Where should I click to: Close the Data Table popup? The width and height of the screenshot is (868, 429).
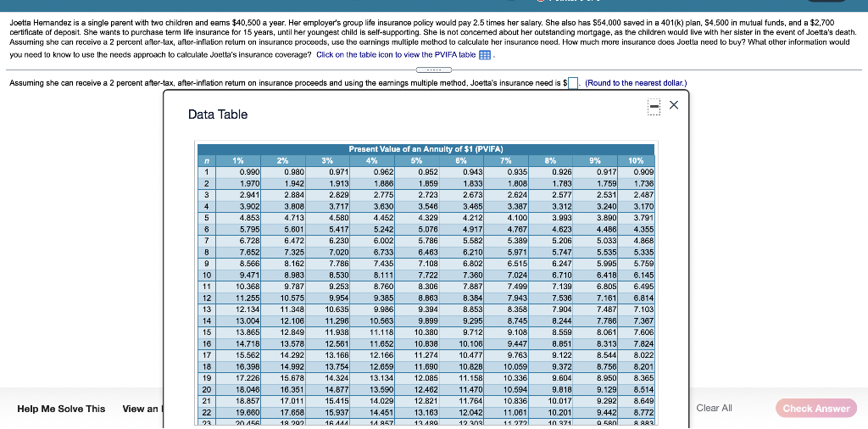tap(674, 105)
